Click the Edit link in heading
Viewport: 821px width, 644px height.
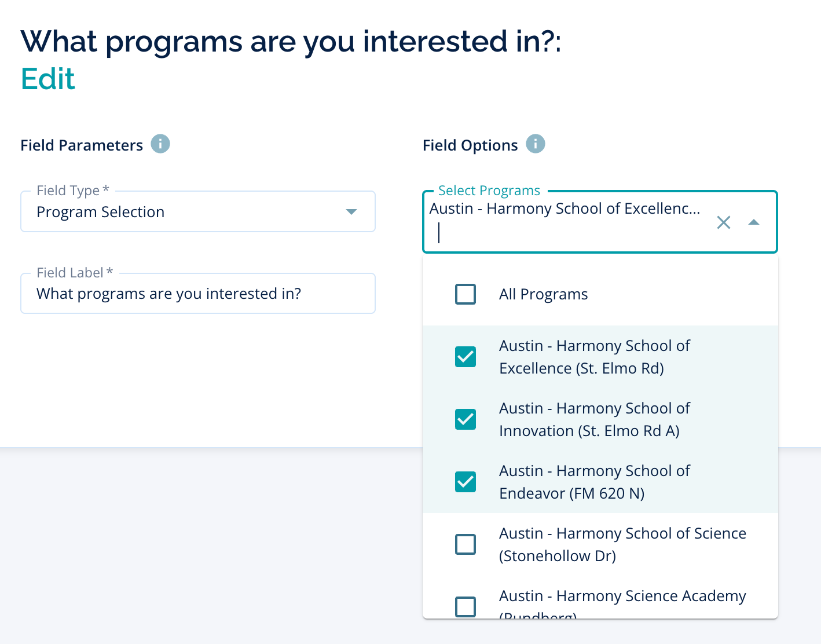point(48,79)
